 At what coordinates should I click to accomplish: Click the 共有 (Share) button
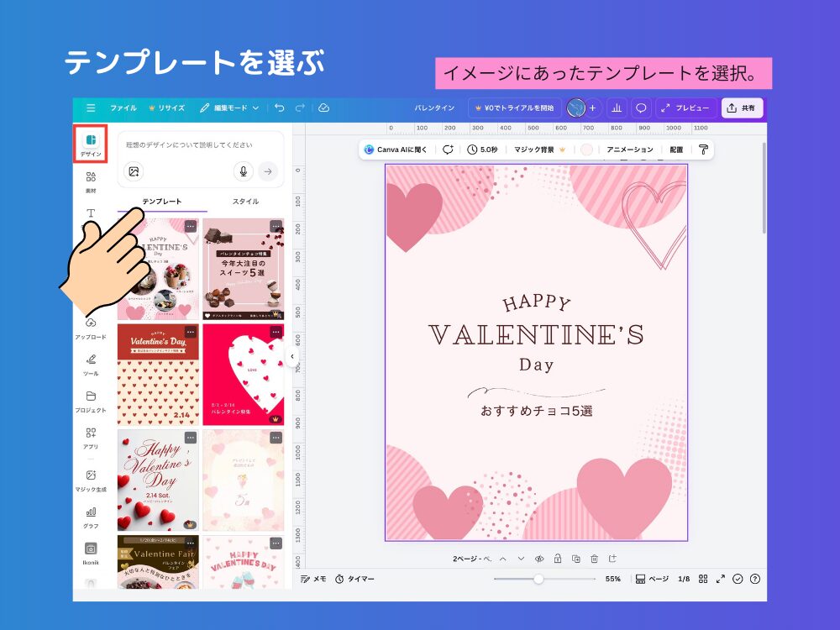[x=743, y=108]
